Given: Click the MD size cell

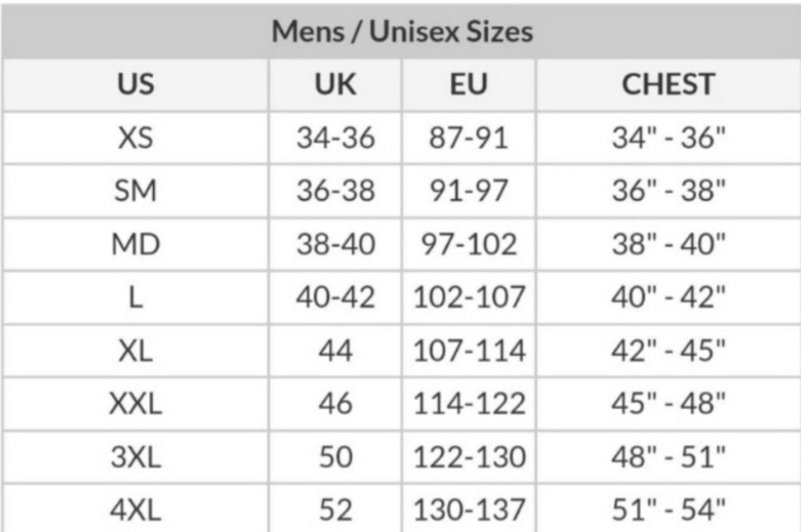Looking at the screenshot, I should click(136, 244).
